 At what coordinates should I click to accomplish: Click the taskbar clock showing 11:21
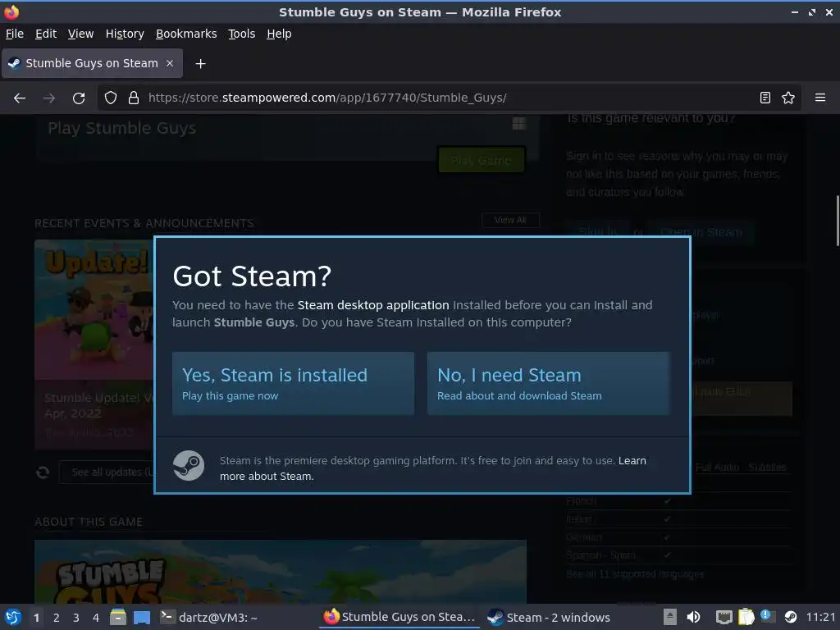coord(820,617)
